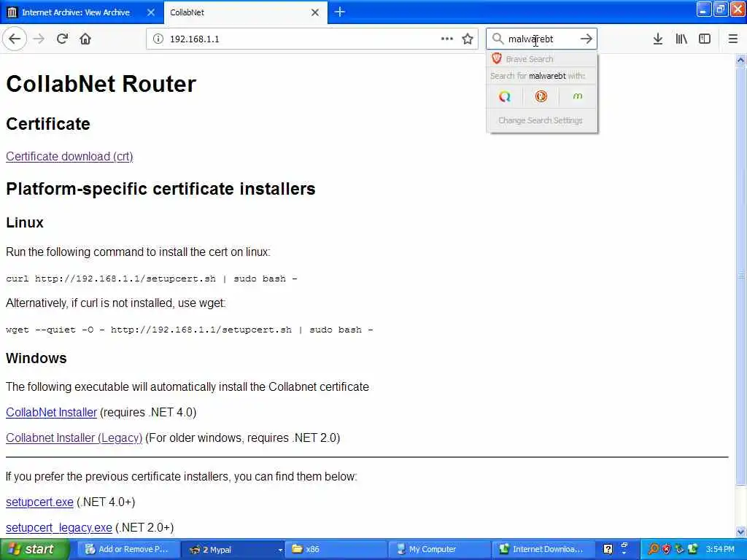The height and width of the screenshot is (560, 747).
Task: Bookmark this page with the star
Action: [x=468, y=39]
